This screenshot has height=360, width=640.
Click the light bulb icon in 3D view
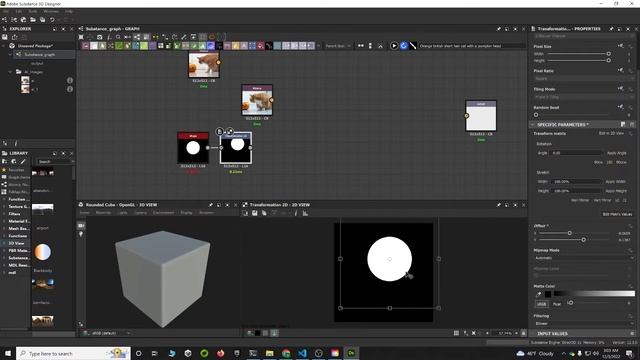(81, 234)
